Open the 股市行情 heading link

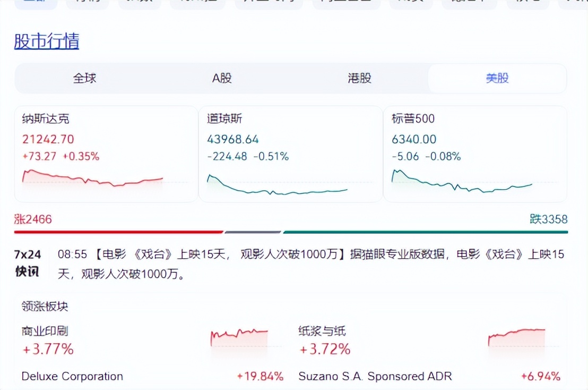[x=47, y=41]
